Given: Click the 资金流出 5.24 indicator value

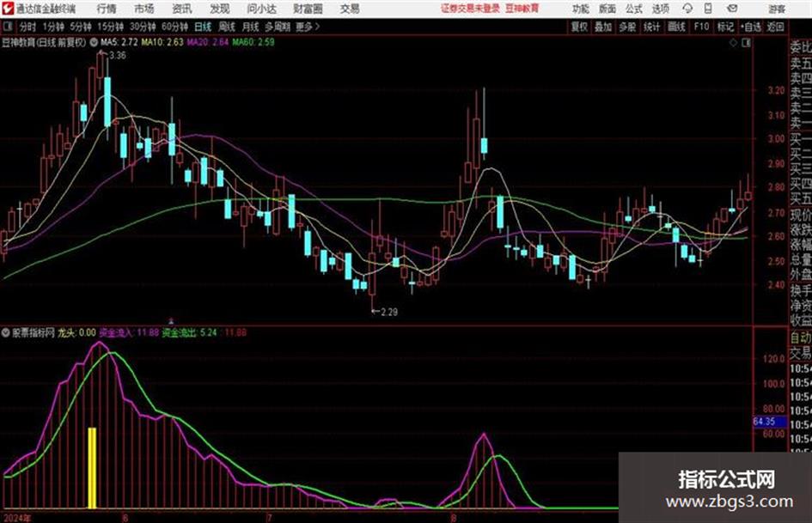Looking at the screenshot, I should coord(189,332).
